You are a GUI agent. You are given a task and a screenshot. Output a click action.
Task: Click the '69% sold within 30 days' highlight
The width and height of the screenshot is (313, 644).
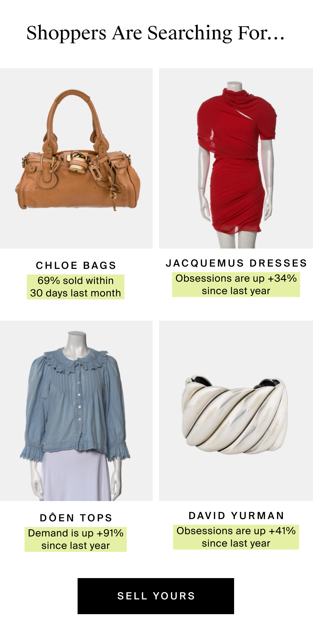point(76,287)
